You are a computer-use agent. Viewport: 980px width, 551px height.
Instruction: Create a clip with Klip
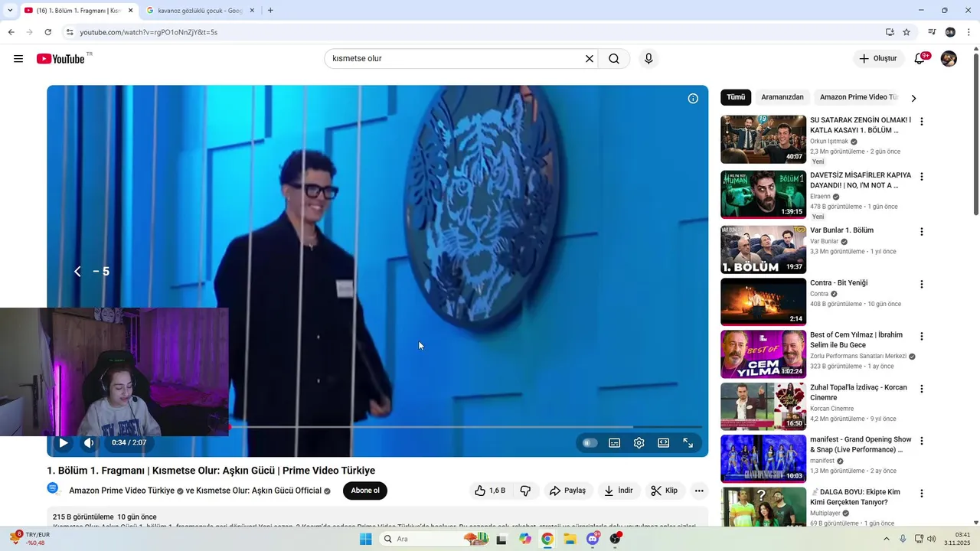click(x=665, y=491)
